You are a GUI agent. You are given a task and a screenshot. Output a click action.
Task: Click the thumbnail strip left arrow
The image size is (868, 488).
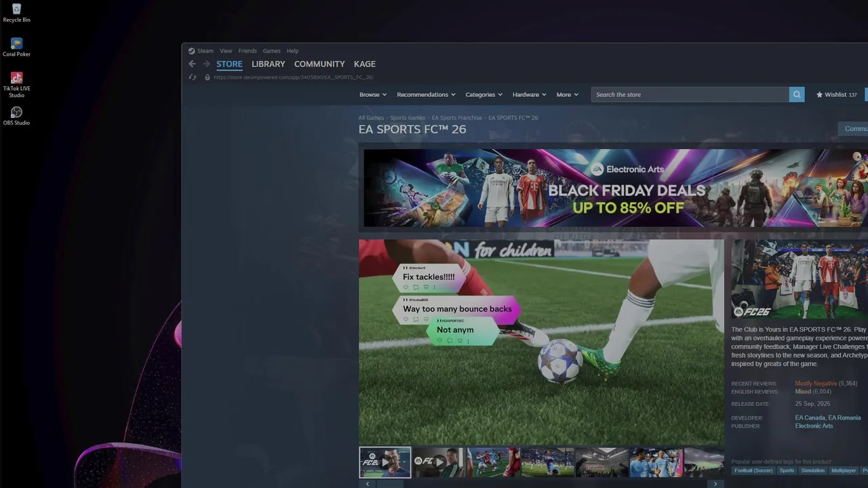(367, 484)
